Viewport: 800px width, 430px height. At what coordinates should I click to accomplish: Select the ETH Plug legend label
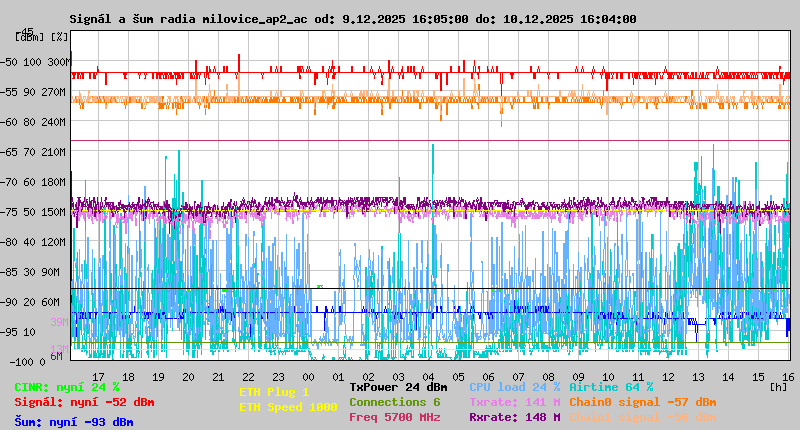pos(274,392)
